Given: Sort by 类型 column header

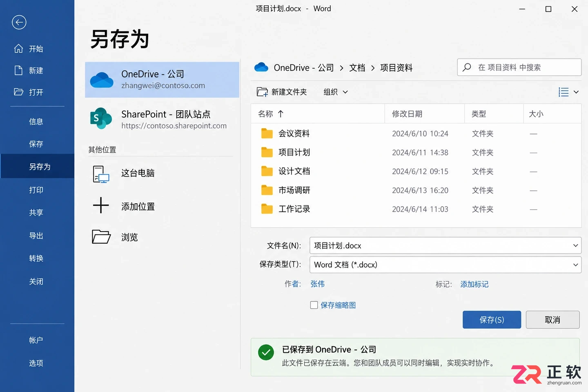Looking at the screenshot, I should (494, 114).
